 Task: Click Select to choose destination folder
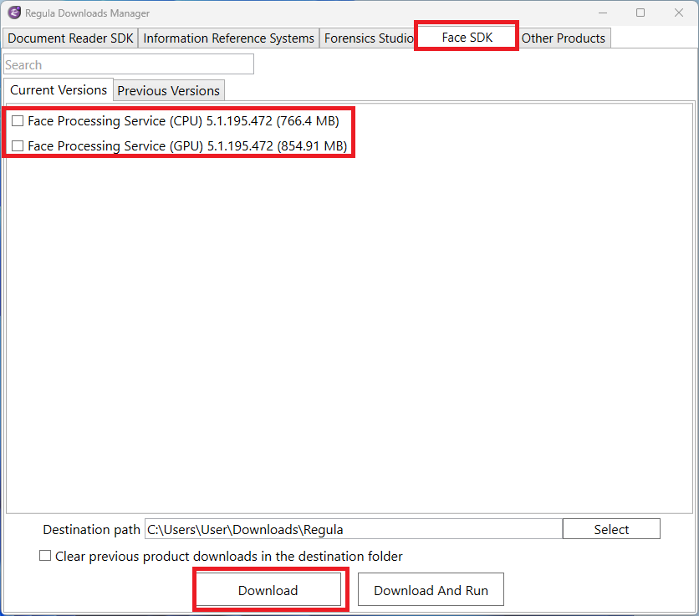click(611, 529)
